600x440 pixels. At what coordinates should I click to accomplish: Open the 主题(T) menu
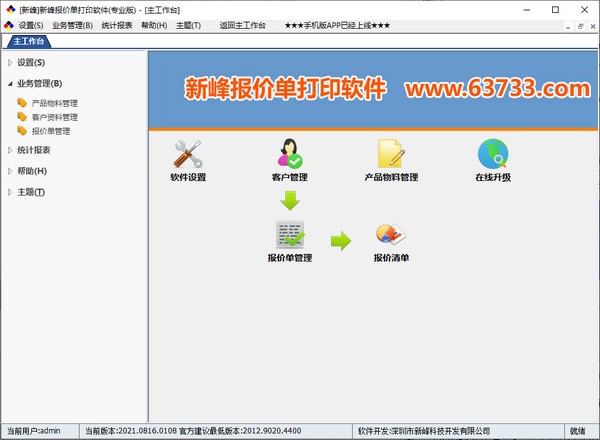[x=188, y=26]
